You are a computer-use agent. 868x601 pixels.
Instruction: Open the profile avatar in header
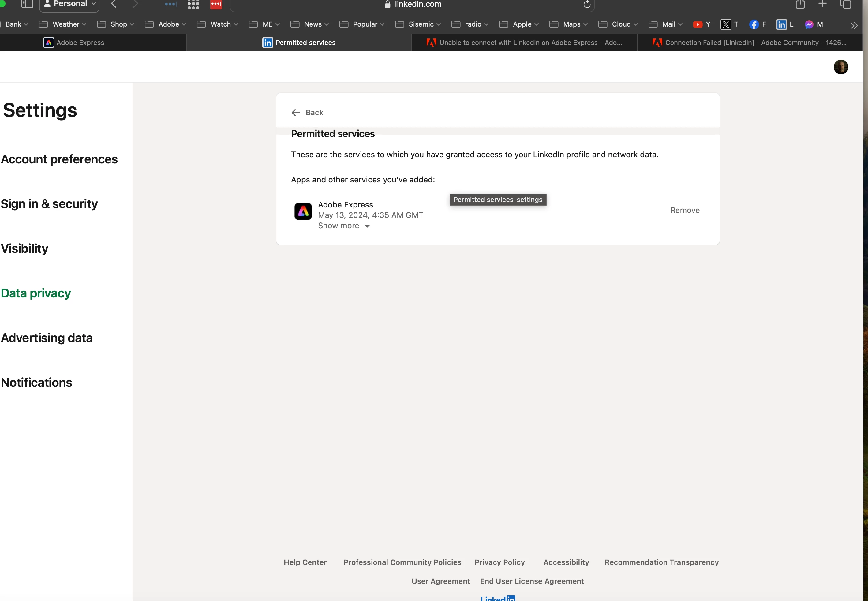tap(840, 67)
